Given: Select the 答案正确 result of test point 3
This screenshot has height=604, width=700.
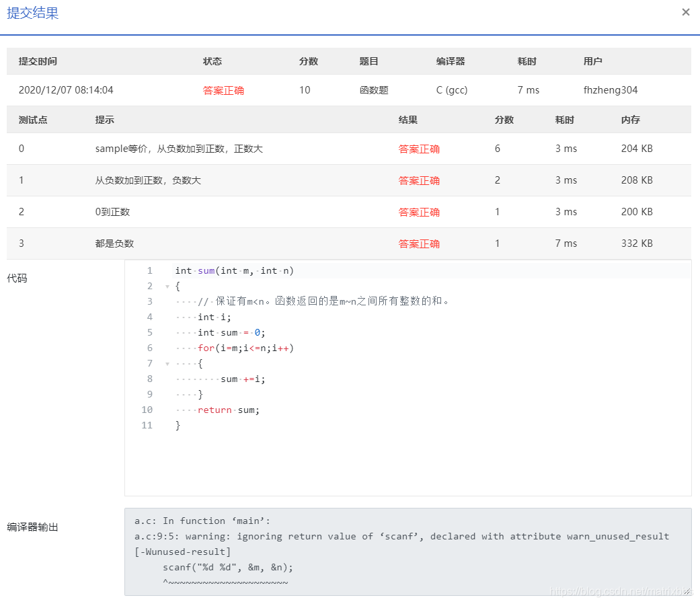Looking at the screenshot, I should pyautogui.click(x=418, y=243).
